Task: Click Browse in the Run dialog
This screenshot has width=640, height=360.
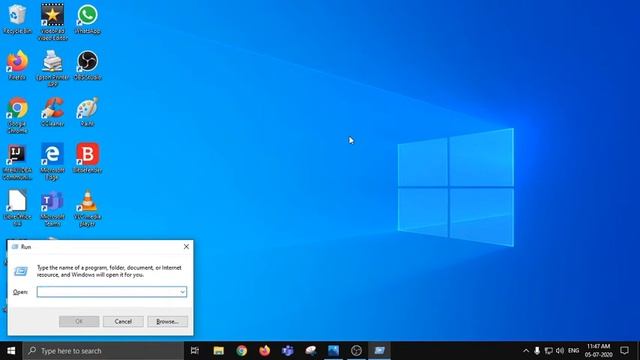Action: click(167, 322)
